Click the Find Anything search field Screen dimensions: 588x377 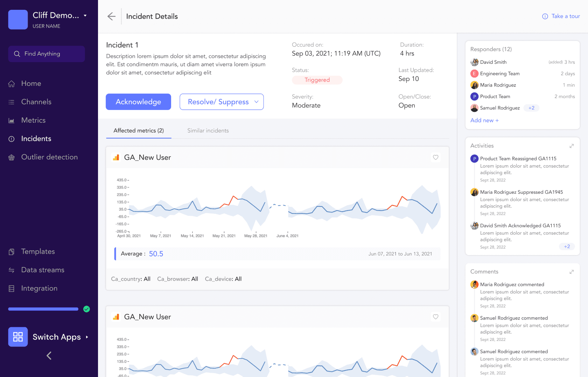(x=47, y=54)
